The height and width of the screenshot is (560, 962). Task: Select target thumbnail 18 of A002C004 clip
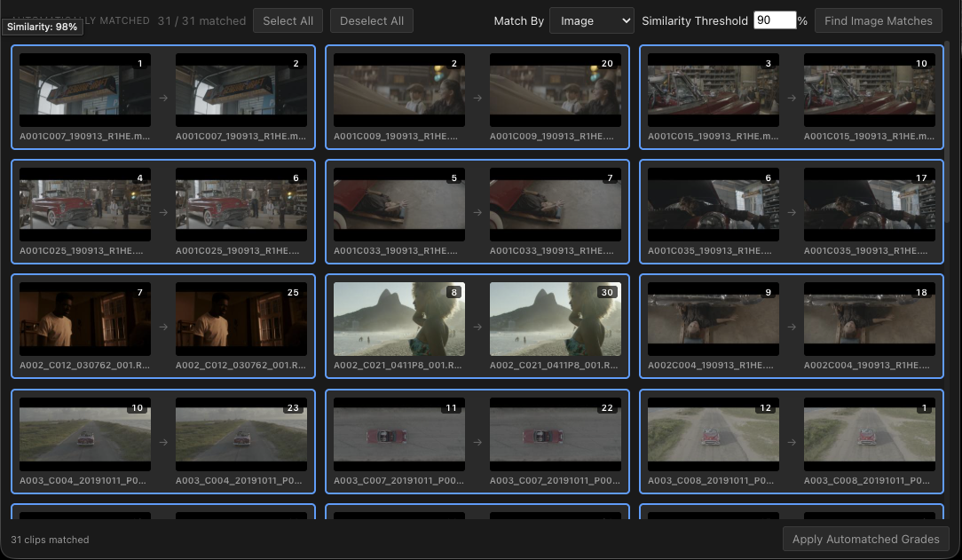[x=870, y=319]
